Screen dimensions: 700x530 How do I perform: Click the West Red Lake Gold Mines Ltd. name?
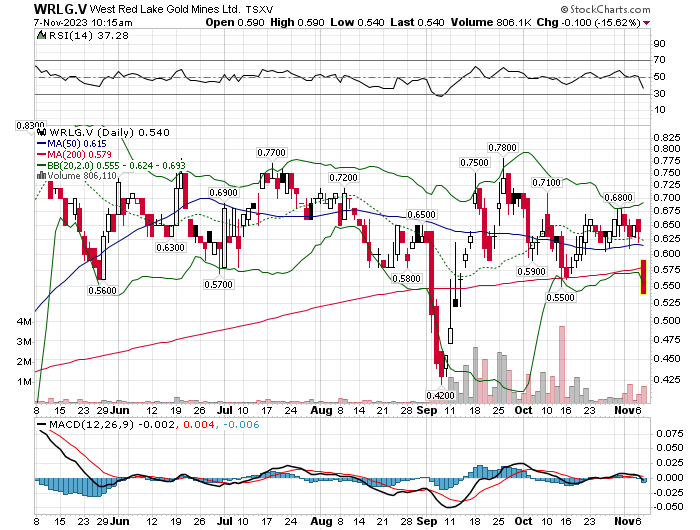(x=165, y=9)
